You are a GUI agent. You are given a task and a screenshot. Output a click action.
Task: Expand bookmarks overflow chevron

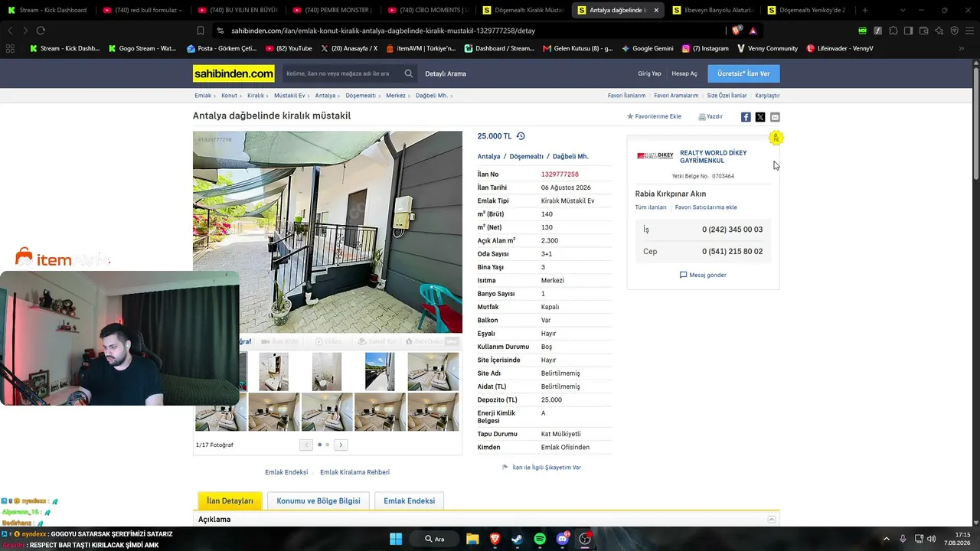[x=962, y=48]
